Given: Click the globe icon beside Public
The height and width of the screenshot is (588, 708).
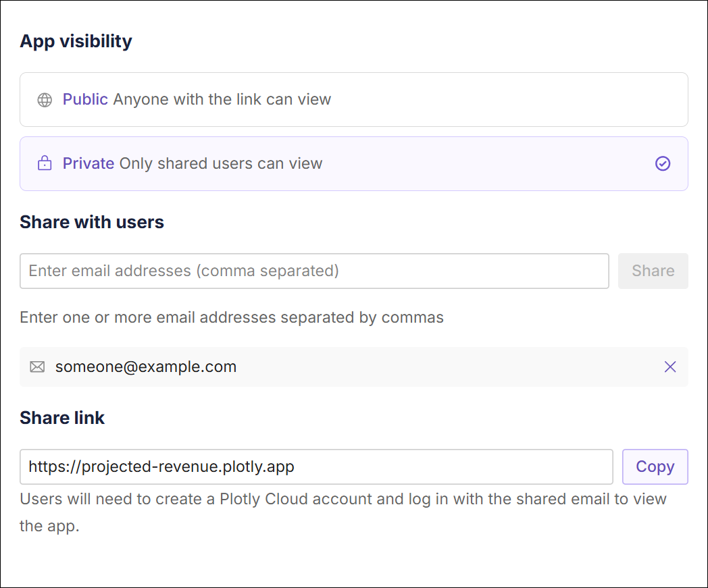Looking at the screenshot, I should click(x=45, y=100).
